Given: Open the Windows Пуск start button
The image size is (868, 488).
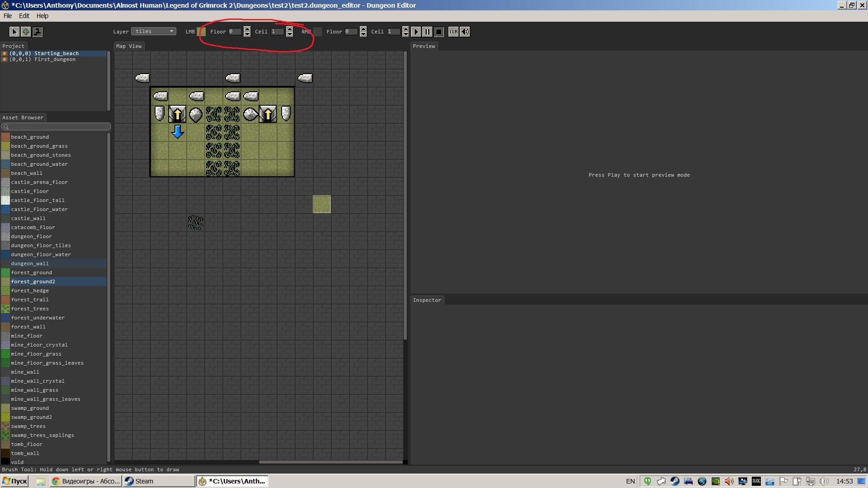Looking at the screenshot, I should pyautogui.click(x=14, y=481).
